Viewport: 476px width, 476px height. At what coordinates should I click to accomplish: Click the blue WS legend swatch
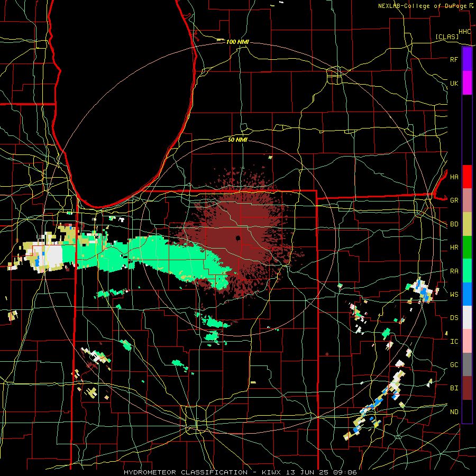click(x=467, y=294)
